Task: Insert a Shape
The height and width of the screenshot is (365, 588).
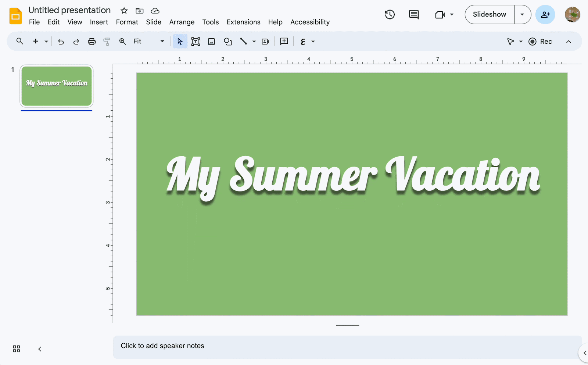Action: tap(228, 42)
